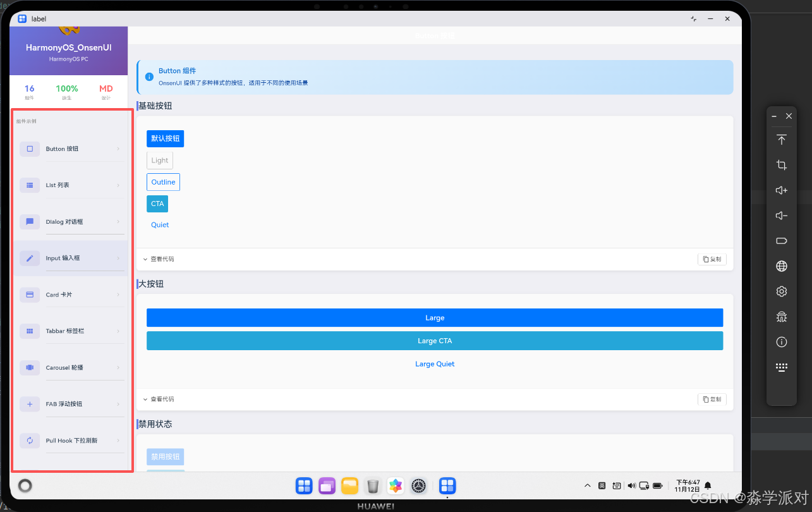Click the Carousel 轮播 icon in sidebar
The height and width of the screenshot is (512, 812).
click(x=30, y=367)
